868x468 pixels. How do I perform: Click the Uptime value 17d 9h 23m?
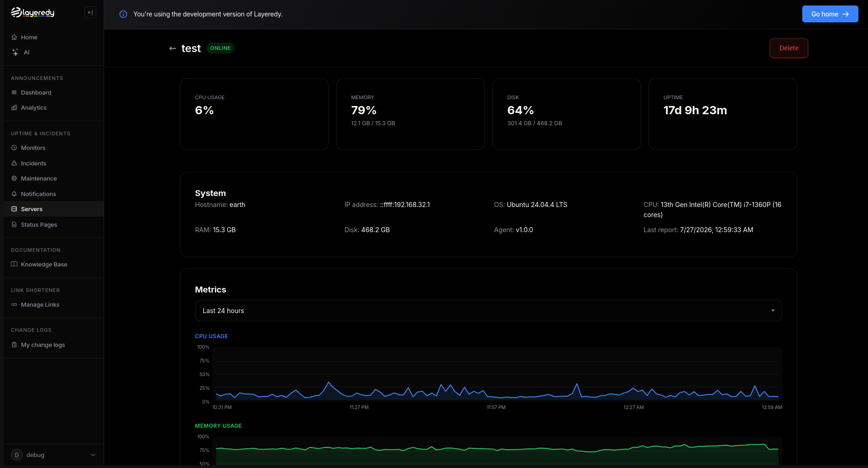pos(695,111)
